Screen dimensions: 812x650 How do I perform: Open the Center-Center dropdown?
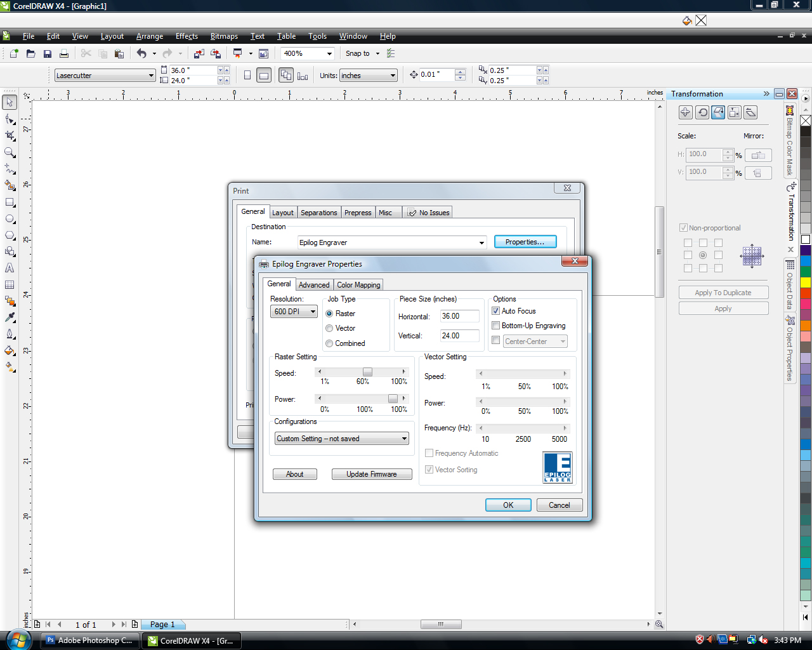pos(535,342)
